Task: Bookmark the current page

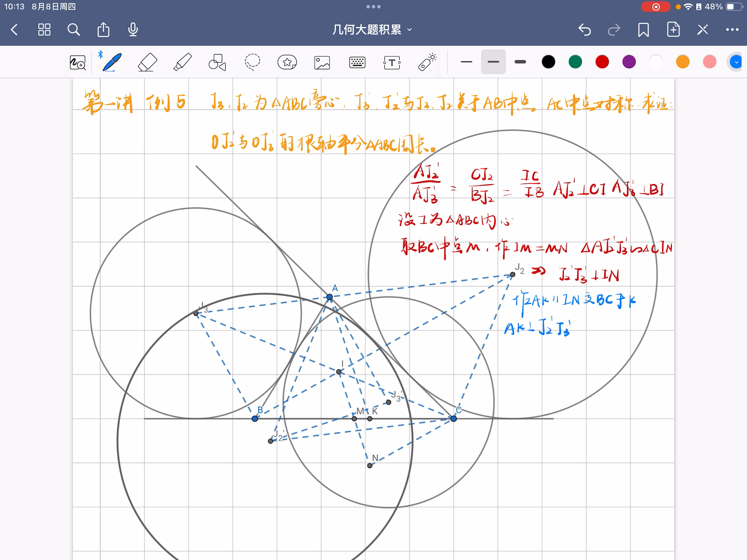Action: click(x=644, y=30)
